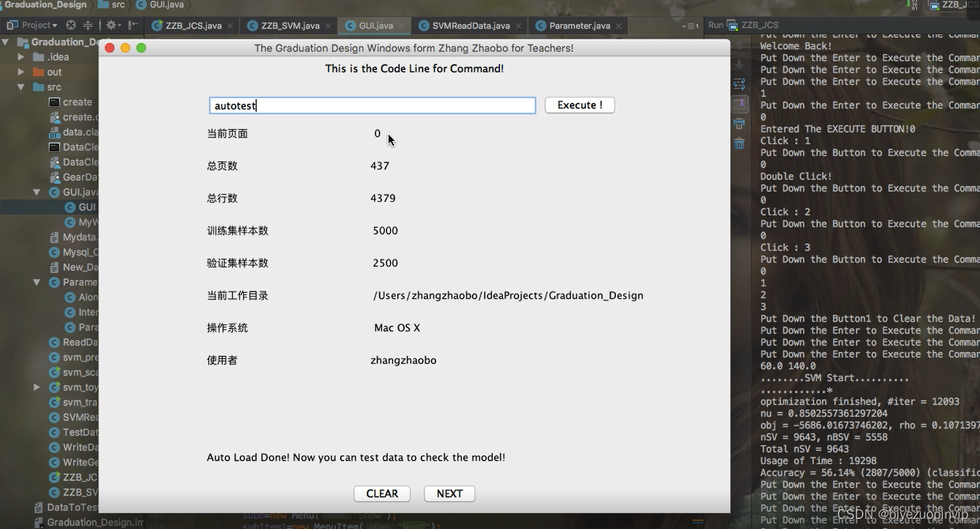Close the Parameter.java tab
980x529 pixels.
click(x=619, y=26)
